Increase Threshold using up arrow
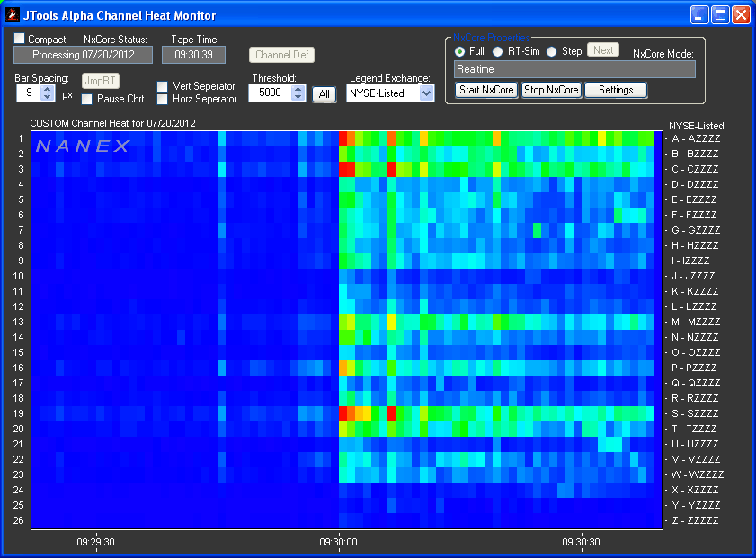This screenshot has width=756, height=558. click(298, 88)
